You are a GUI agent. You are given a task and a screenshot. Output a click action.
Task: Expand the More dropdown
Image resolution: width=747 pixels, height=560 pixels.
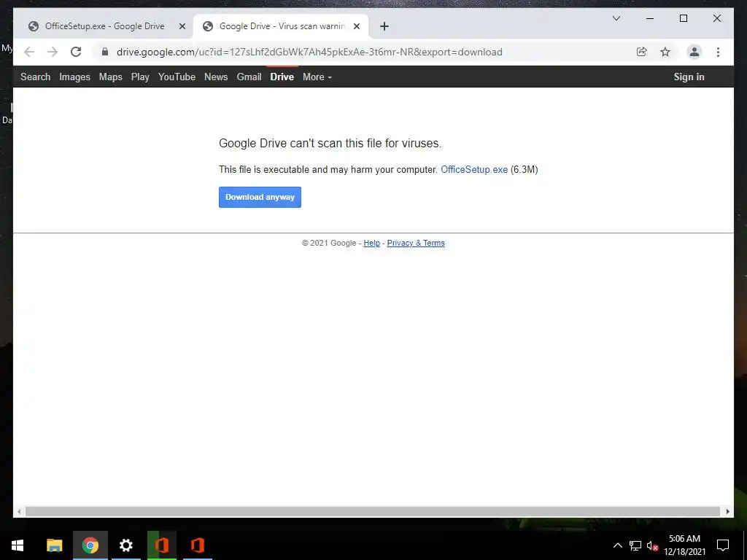pos(317,77)
